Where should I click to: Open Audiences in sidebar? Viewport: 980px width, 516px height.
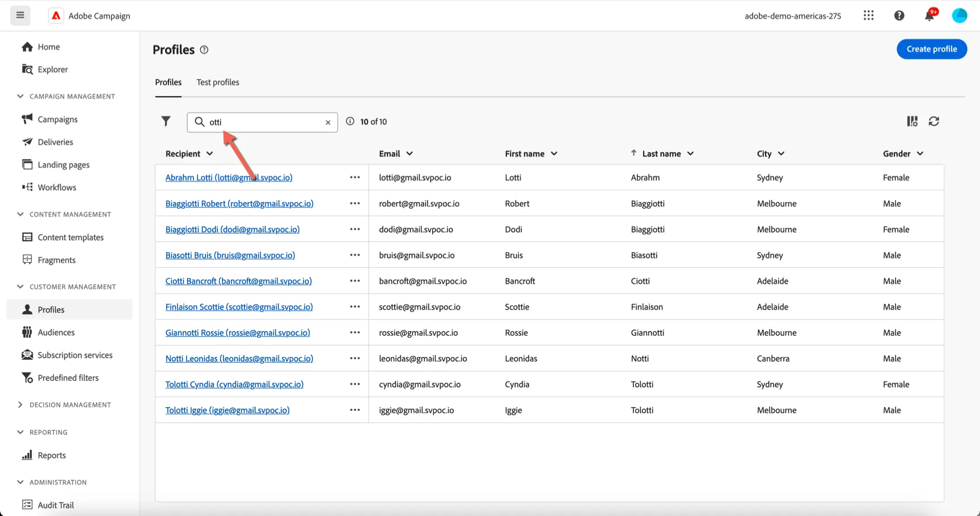56,332
